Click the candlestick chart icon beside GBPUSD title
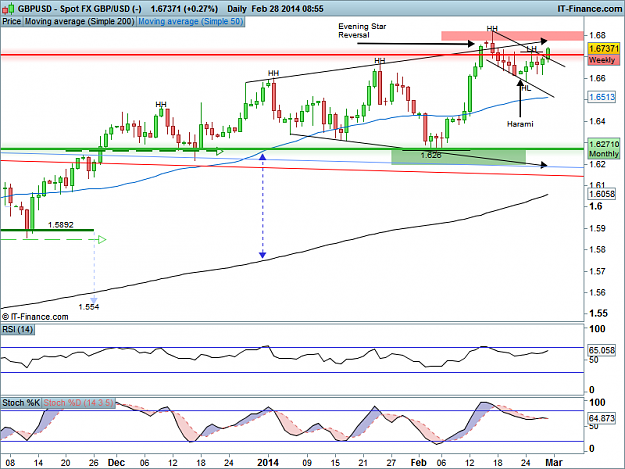Image resolution: width=625 pixels, height=469 pixels. (8, 8)
